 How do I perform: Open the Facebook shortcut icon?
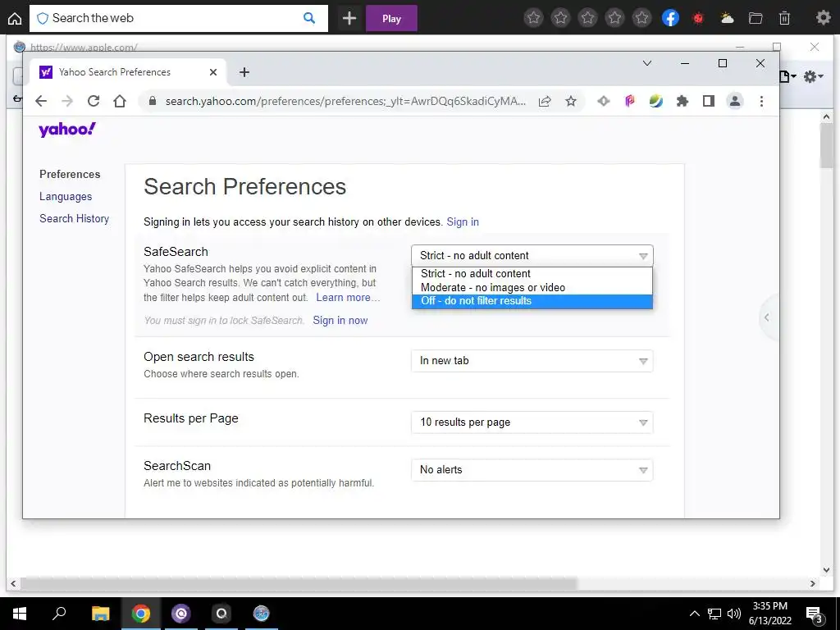[x=670, y=18]
